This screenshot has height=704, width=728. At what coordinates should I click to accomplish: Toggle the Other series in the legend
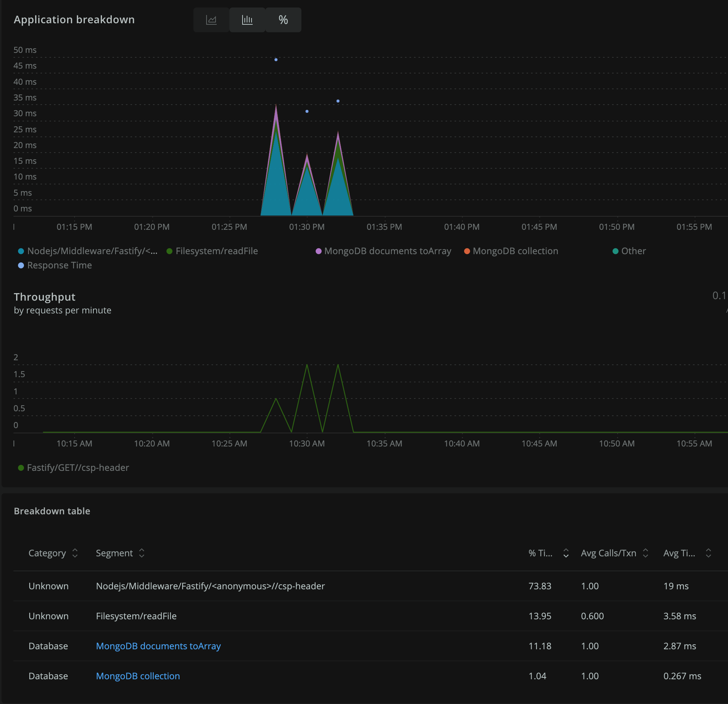click(x=616, y=251)
